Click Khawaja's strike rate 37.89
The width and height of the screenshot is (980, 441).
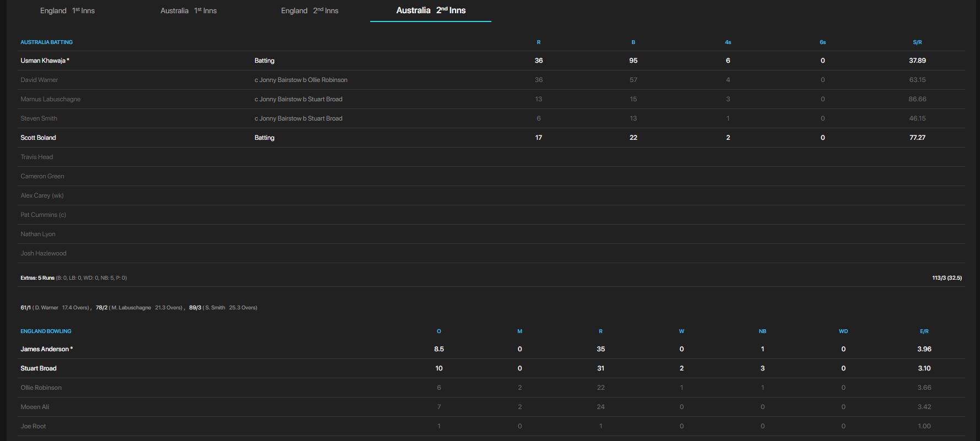pyautogui.click(x=917, y=61)
